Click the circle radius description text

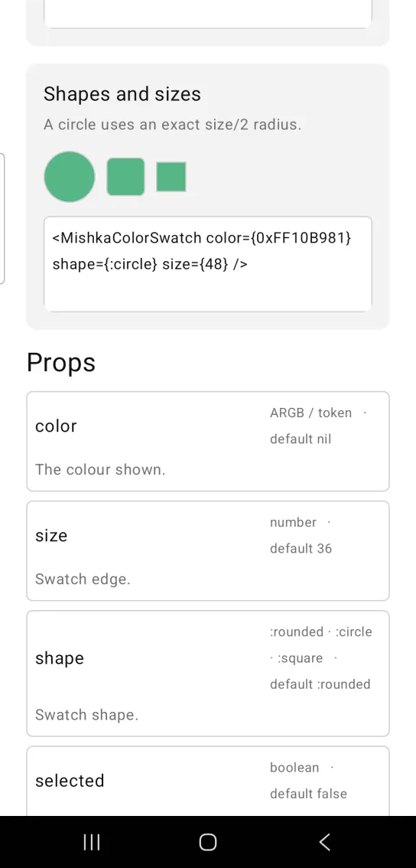click(173, 125)
